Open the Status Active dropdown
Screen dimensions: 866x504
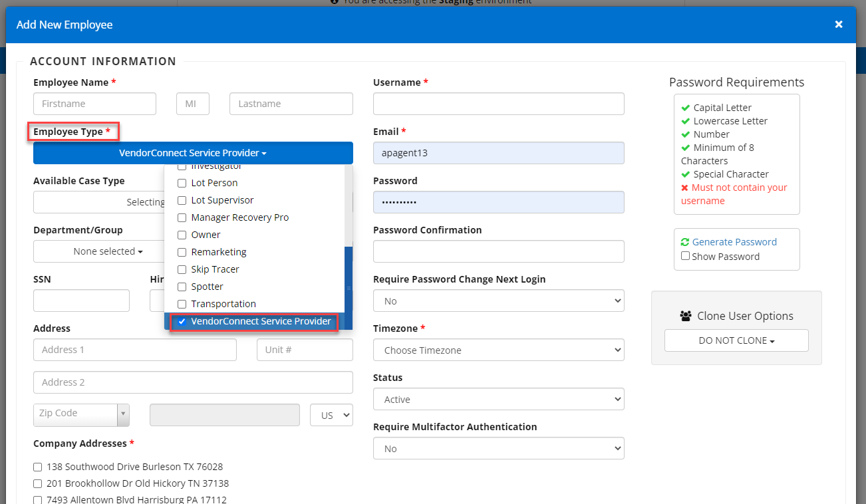(499, 399)
